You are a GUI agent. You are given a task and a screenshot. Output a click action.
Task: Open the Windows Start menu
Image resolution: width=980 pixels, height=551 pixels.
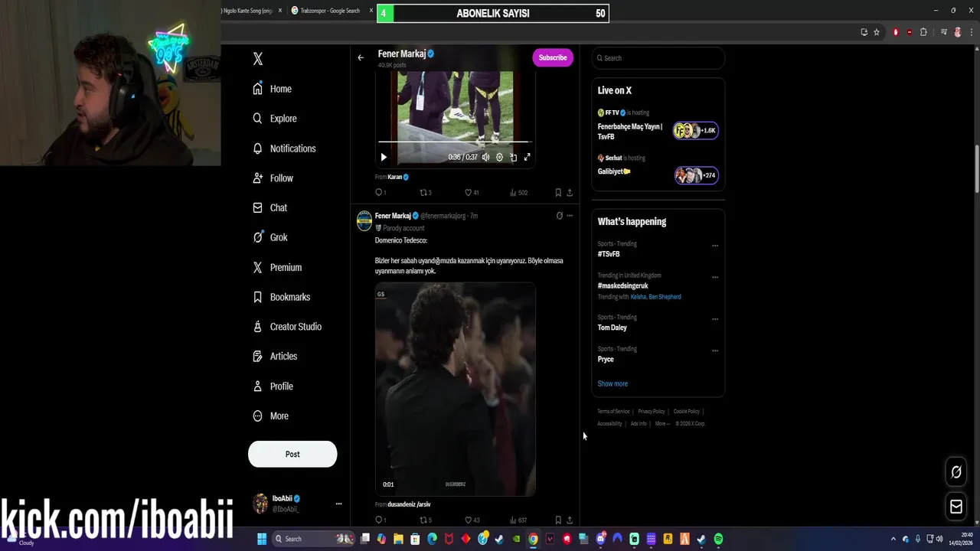262,539
